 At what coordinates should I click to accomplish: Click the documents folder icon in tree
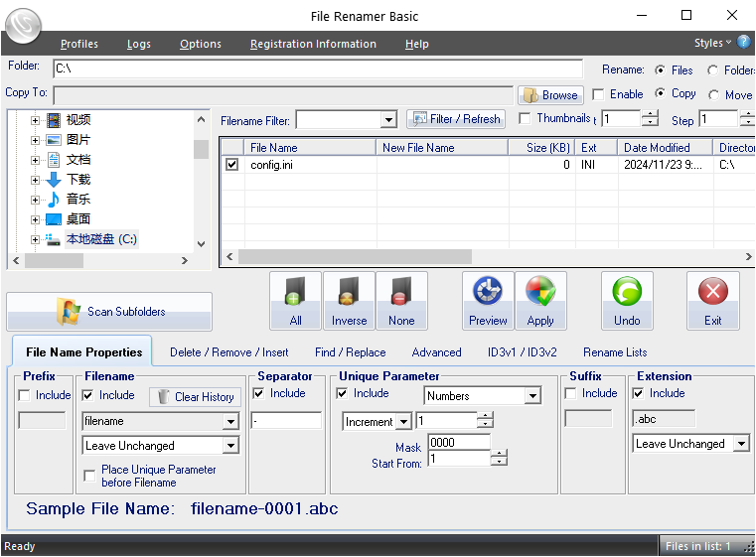(54, 160)
